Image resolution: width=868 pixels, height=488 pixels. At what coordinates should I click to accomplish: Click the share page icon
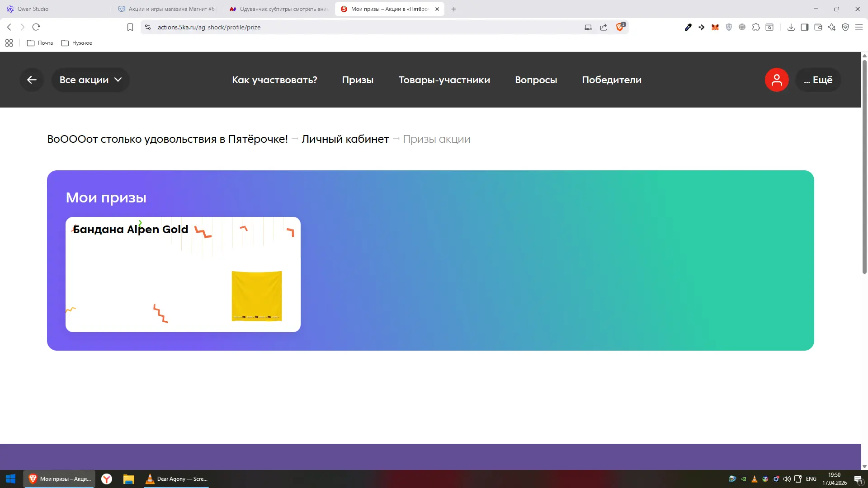604,27
